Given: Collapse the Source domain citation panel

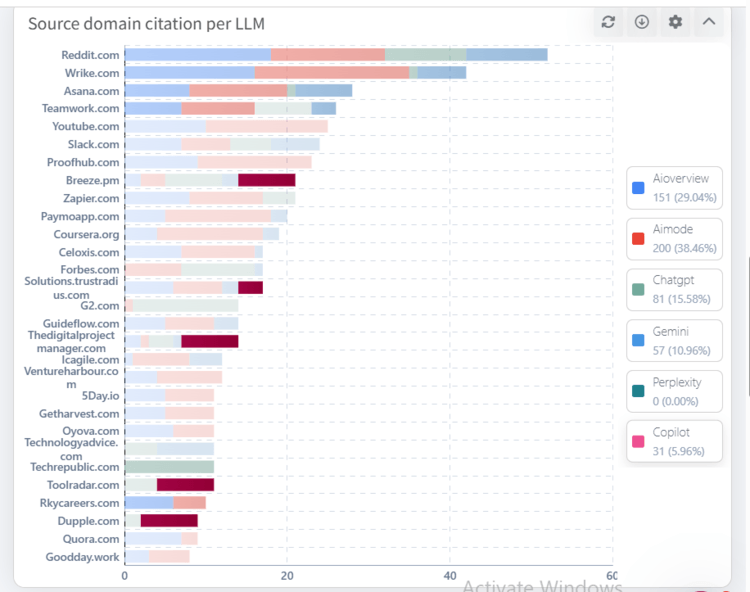Looking at the screenshot, I should click(709, 22).
